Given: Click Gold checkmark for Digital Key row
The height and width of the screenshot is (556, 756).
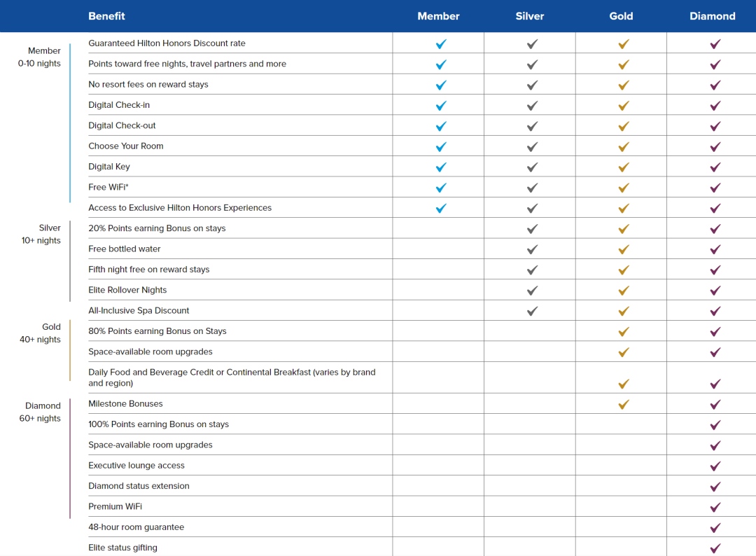Looking at the screenshot, I should coord(624,167).
